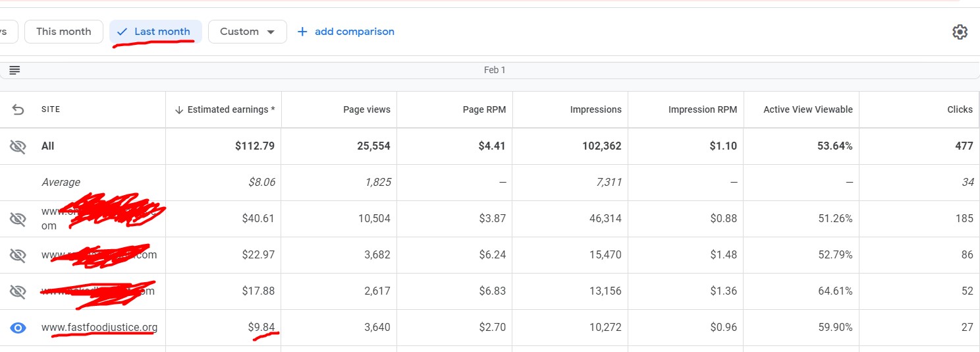This screenshot has width=980, height=352.
Task: Click the add comparison link
Action: tap(354, 32)
